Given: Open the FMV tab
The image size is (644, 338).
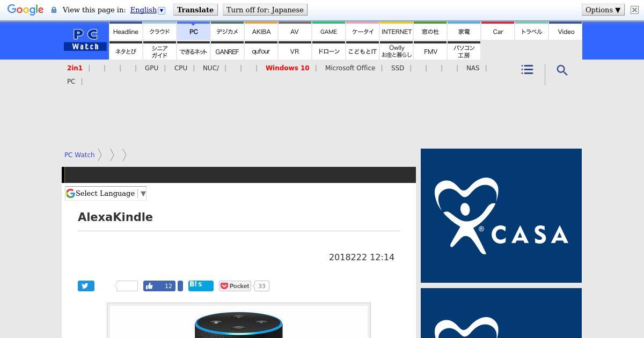Looking at the screenshot, I should [x=430, y=51].
